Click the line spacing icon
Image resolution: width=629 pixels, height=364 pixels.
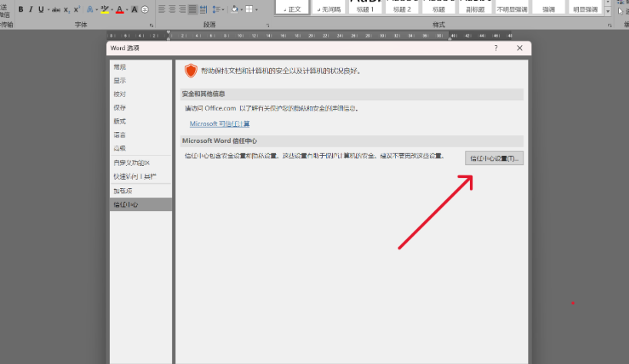[x=216, y=9]
